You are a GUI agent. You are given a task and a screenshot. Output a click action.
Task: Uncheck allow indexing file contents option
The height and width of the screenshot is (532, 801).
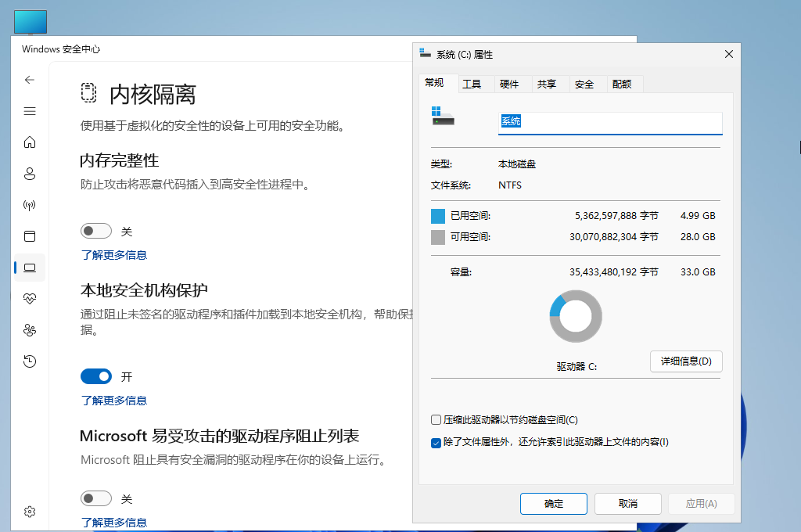[x=436, y=443]
